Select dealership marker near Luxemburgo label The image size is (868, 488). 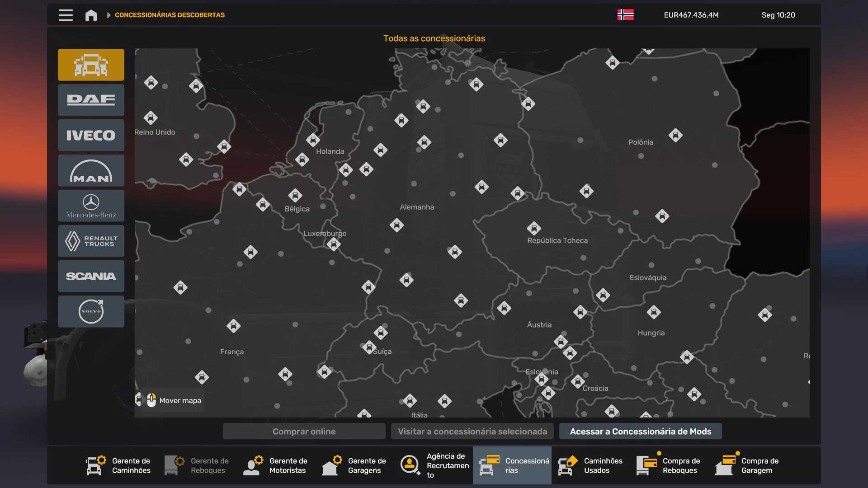click(334, 244)
